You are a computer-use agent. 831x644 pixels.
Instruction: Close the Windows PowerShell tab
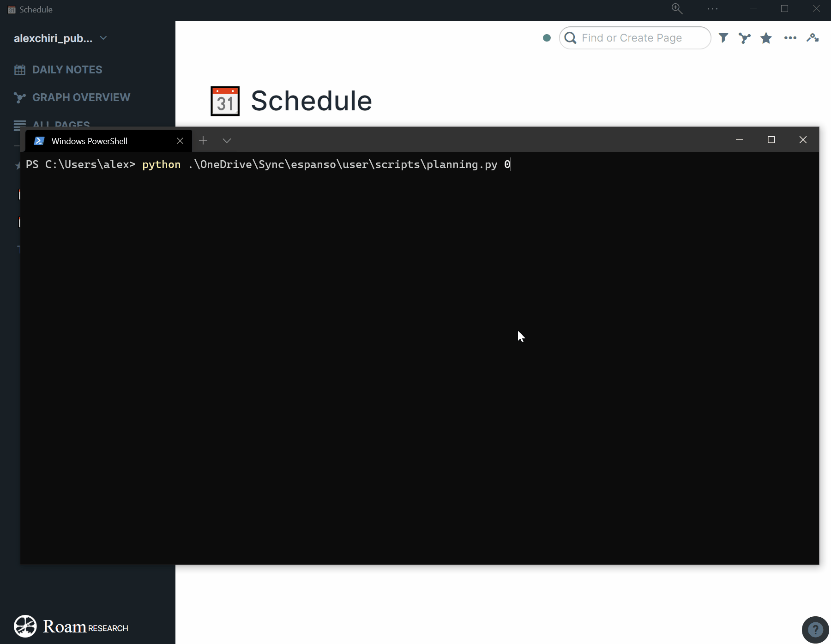coord(180,141)
